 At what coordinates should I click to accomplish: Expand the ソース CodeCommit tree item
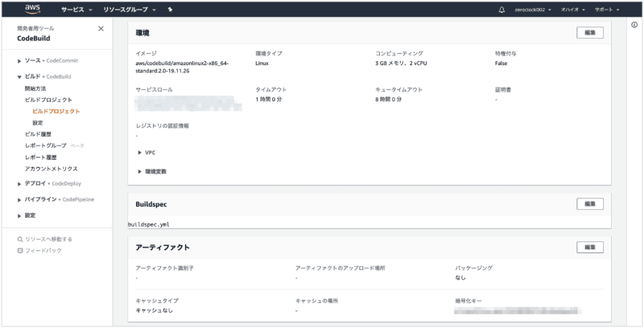click(19, 61)
